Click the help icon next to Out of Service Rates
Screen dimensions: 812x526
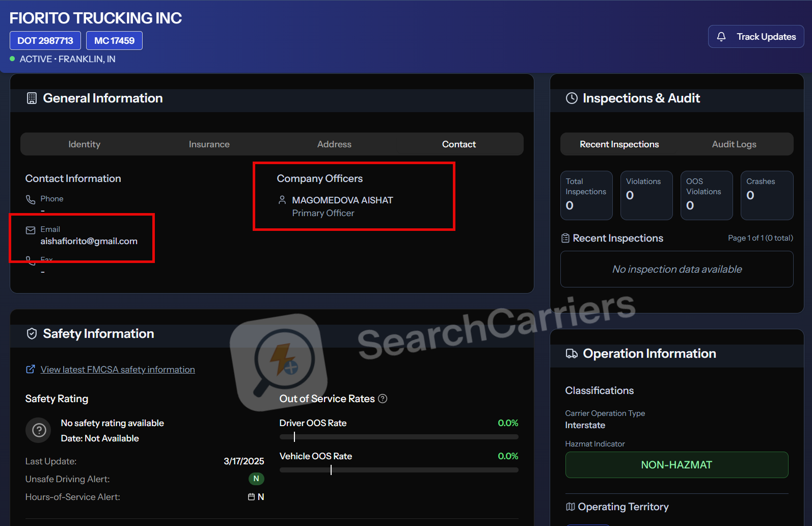(x=383, y=399)
